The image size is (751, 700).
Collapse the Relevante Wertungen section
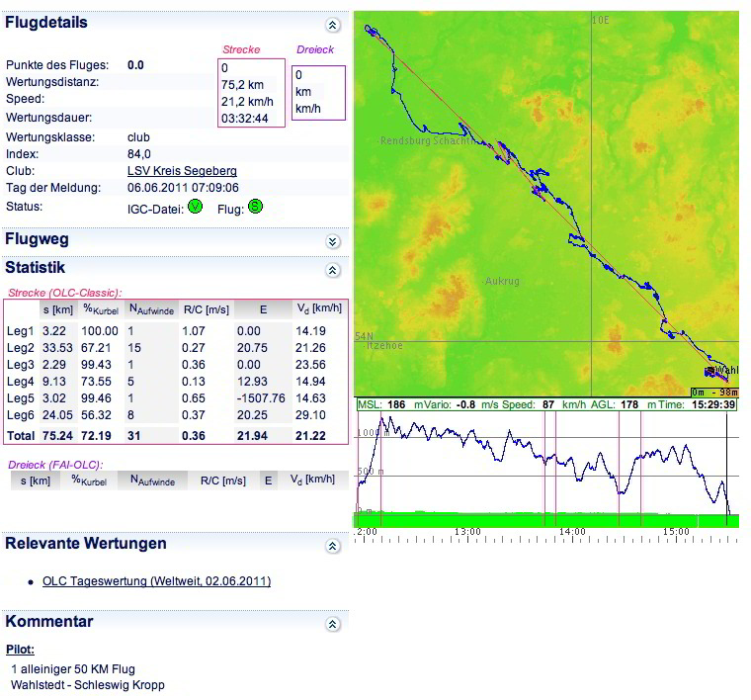[333, 546]
